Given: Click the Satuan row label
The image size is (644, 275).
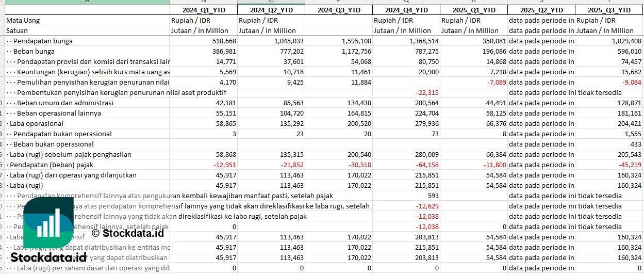Looking at the screenshot, I should point(17,30).
